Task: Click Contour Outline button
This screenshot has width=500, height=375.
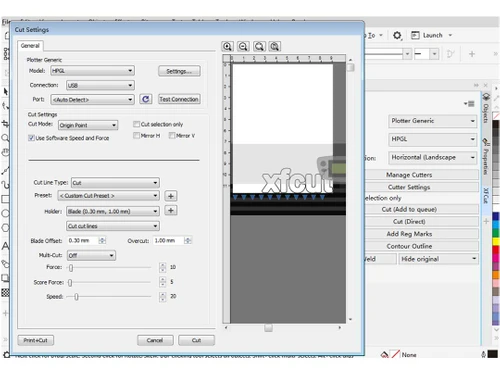Action: click(x=422, y=246)
